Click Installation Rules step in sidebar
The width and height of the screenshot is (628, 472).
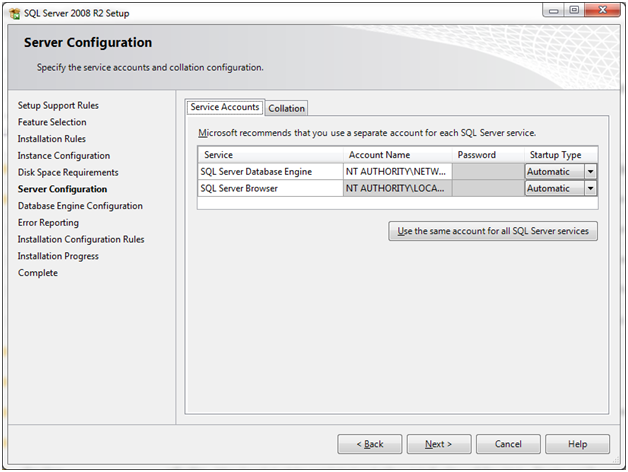[x=52, y=139]
